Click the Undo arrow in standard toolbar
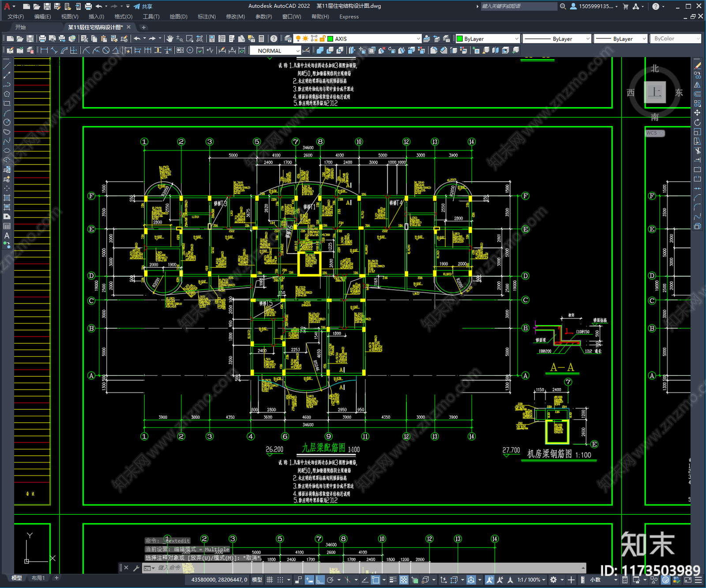 point(137,39)
